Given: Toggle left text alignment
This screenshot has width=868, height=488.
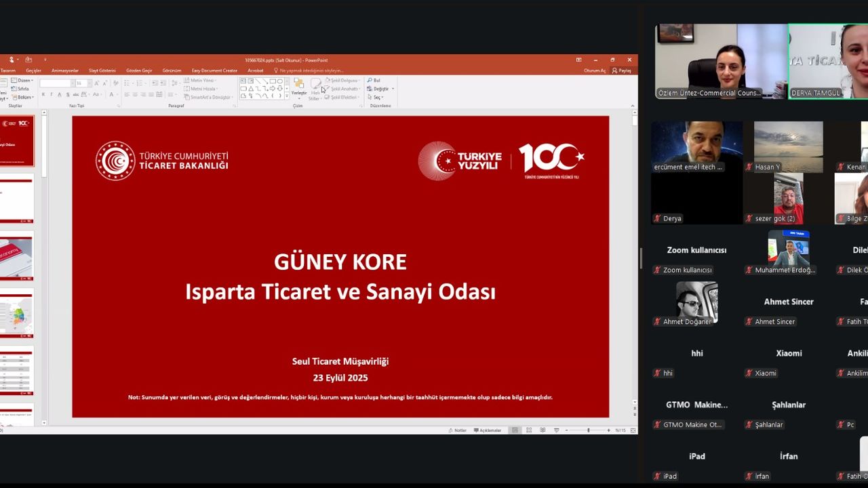Looking at the screenshot, I should tap(127, 95).
